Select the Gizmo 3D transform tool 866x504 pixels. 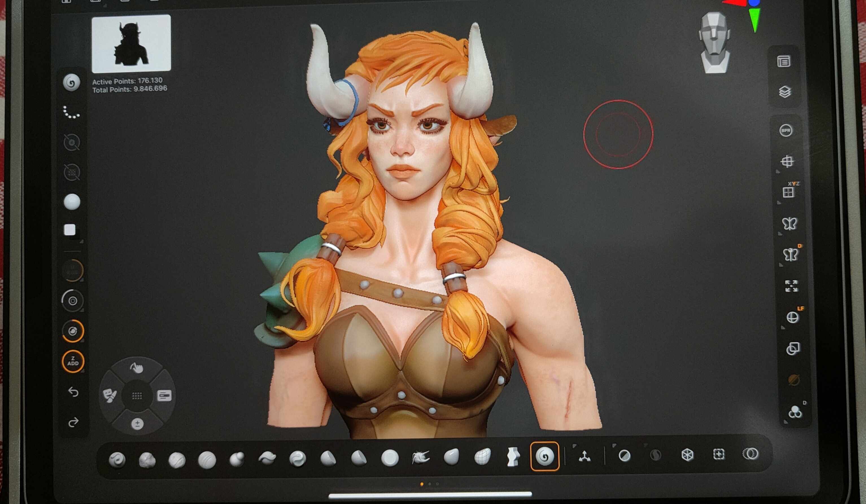click(x=584, y=456)
